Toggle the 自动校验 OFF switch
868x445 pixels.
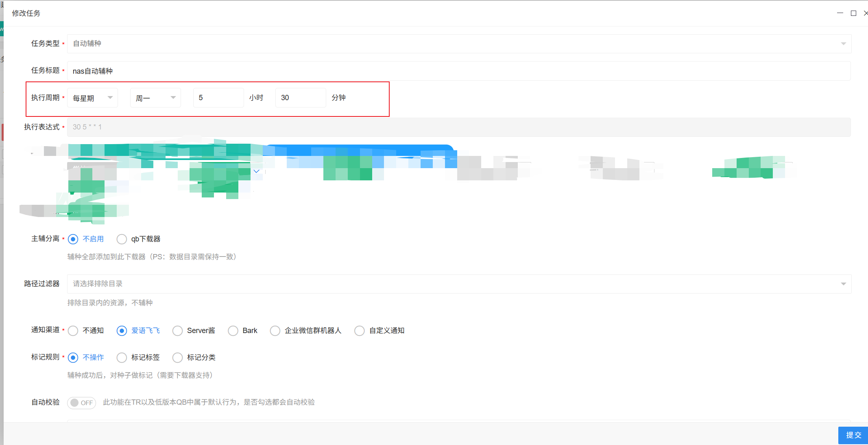coord(81,403)
